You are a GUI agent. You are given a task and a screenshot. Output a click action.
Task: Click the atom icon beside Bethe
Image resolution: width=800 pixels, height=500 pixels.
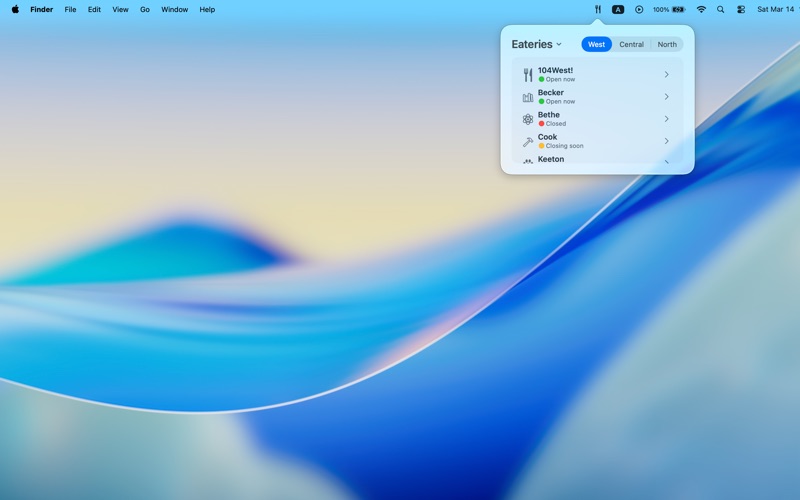point(528,119)
